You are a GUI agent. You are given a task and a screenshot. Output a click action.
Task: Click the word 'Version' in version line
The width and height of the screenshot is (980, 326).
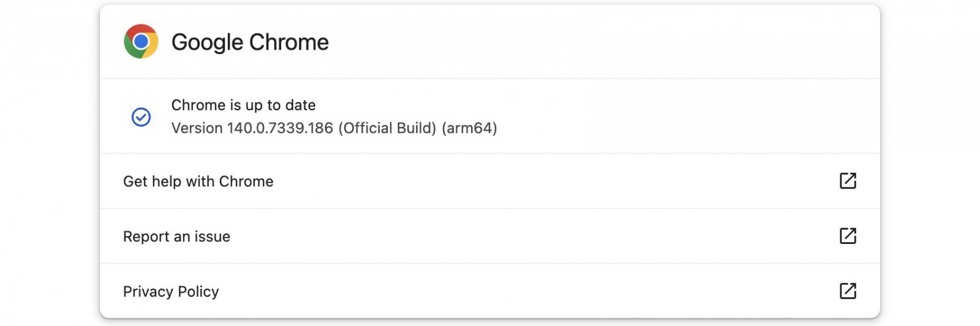point(197,128)
